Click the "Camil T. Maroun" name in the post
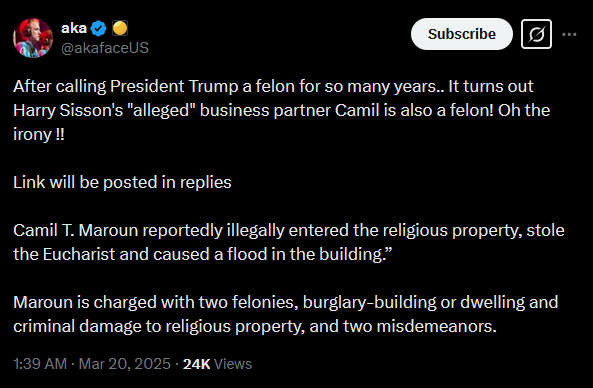593x388 pixels. click(x=76, y=230)
